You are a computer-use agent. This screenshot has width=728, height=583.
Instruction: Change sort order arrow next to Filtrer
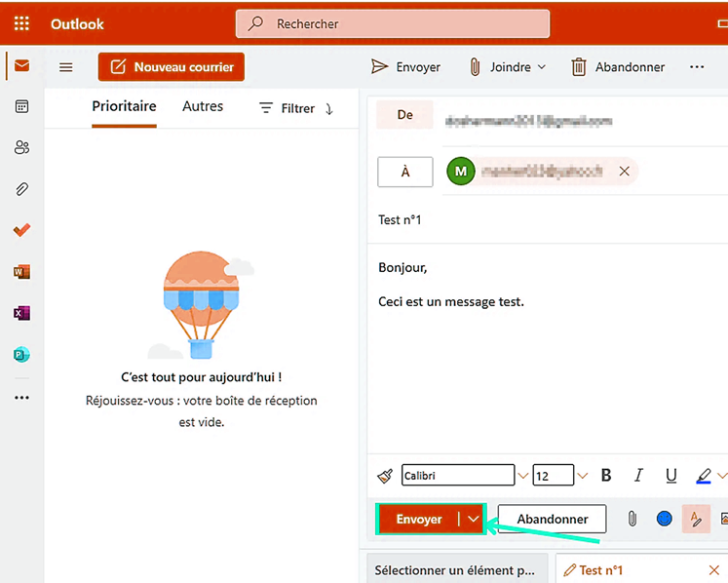329,109
